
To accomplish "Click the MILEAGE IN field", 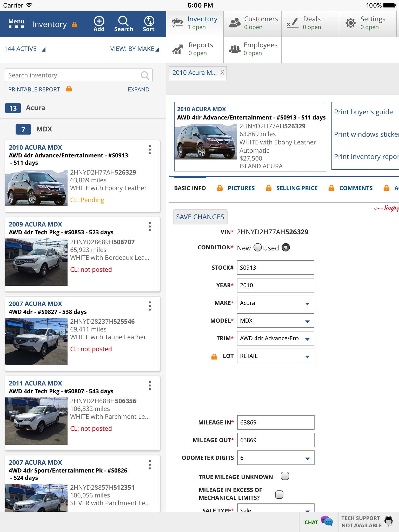I will tap(276, 422).
